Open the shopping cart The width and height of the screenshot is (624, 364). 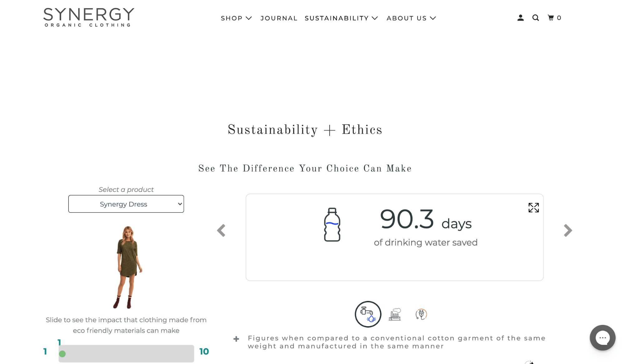coord(554,18)
